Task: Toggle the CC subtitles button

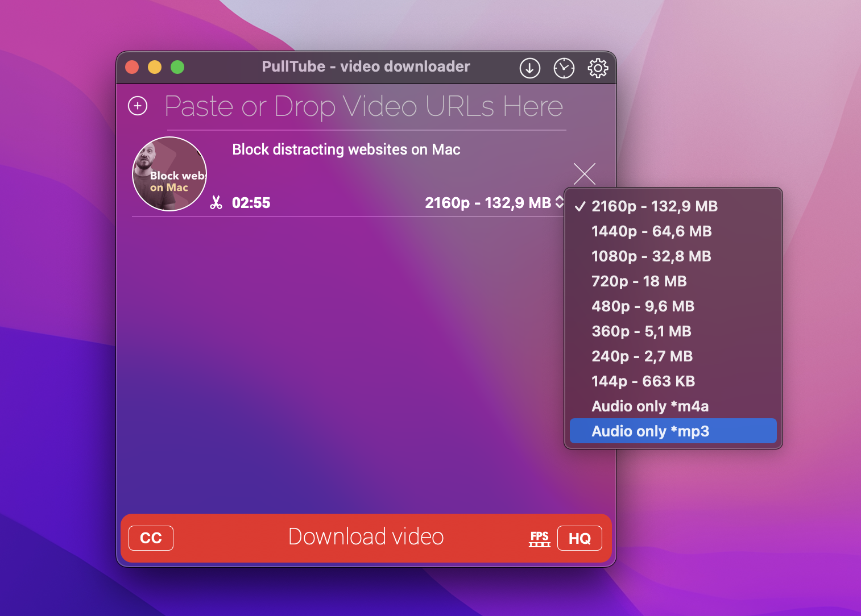Action: click(151, 538)
